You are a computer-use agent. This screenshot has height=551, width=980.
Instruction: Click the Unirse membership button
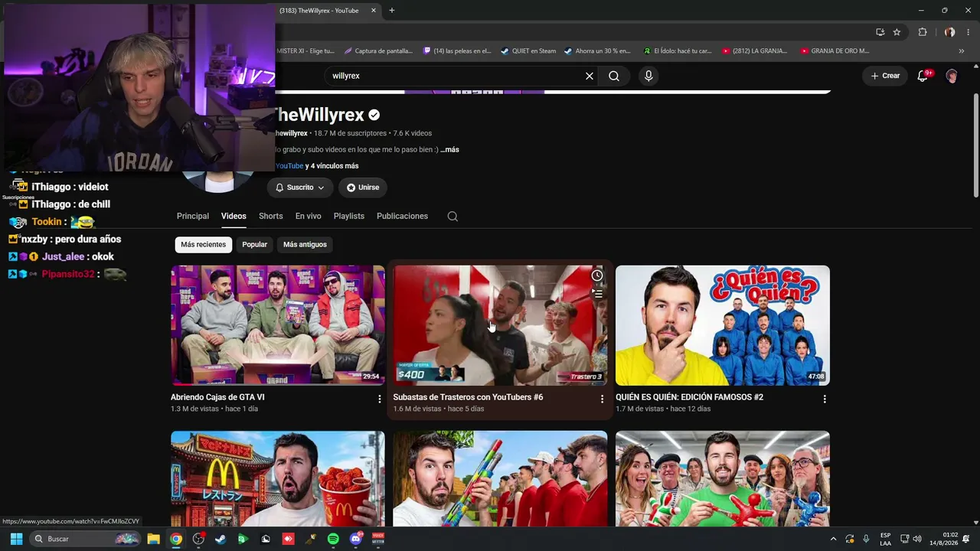pyautogui.click(x=363, y=187)
